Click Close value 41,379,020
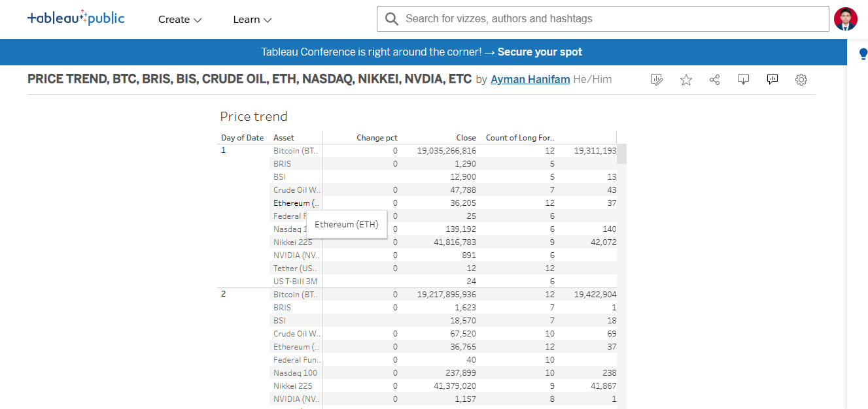This screenshot has width=868, height=409. [x=455, y=386]
